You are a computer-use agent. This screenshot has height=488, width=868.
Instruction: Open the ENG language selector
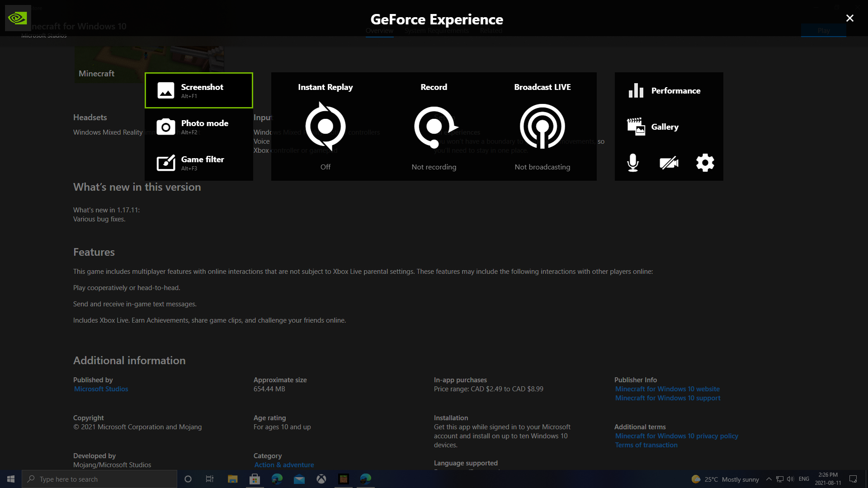(804, 479)
